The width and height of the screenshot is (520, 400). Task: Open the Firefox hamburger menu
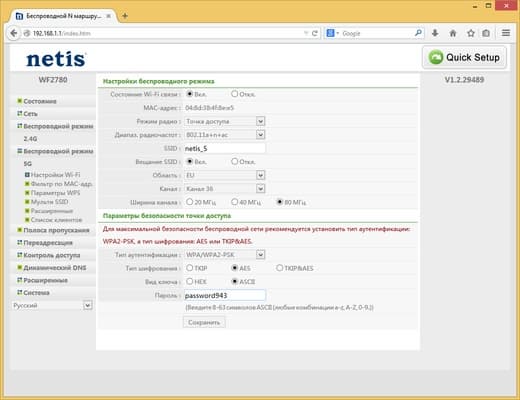point(506,33)
